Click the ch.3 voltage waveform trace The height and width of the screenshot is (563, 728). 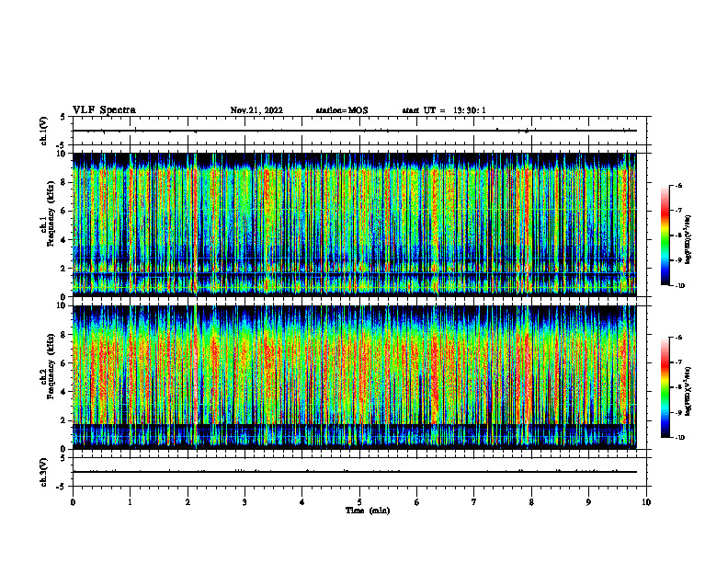point(355,472)
